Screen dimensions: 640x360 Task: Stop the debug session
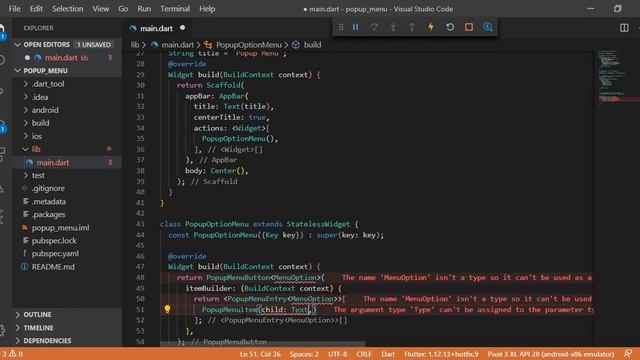(469, 27)
